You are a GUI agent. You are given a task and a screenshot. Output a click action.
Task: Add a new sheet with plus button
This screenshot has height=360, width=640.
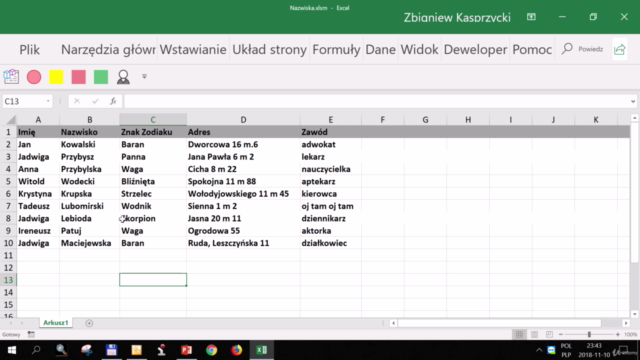coord(89,323)
